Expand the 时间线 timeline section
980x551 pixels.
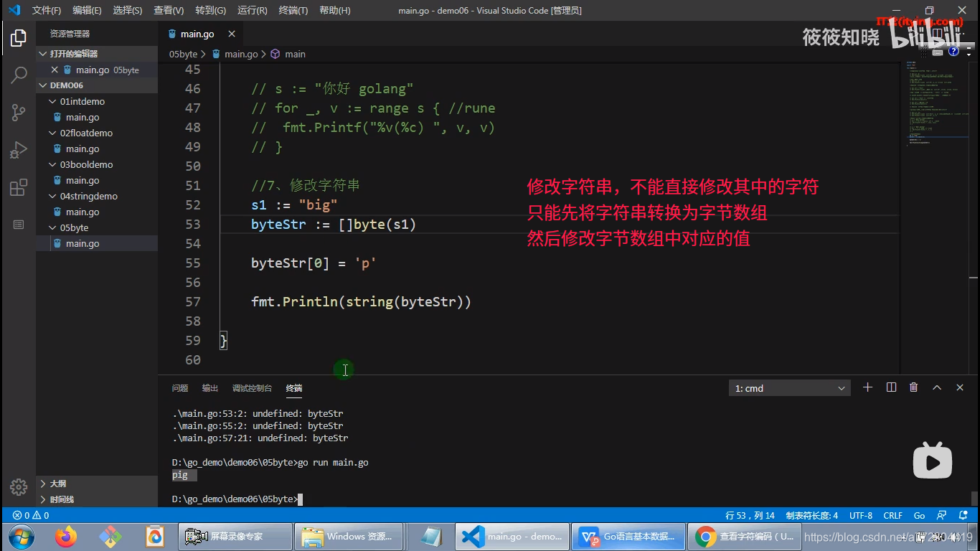tap(97, 499)
